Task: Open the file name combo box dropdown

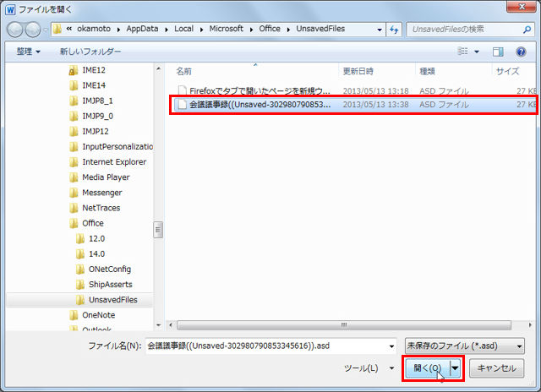Action: tap(391, 346)
